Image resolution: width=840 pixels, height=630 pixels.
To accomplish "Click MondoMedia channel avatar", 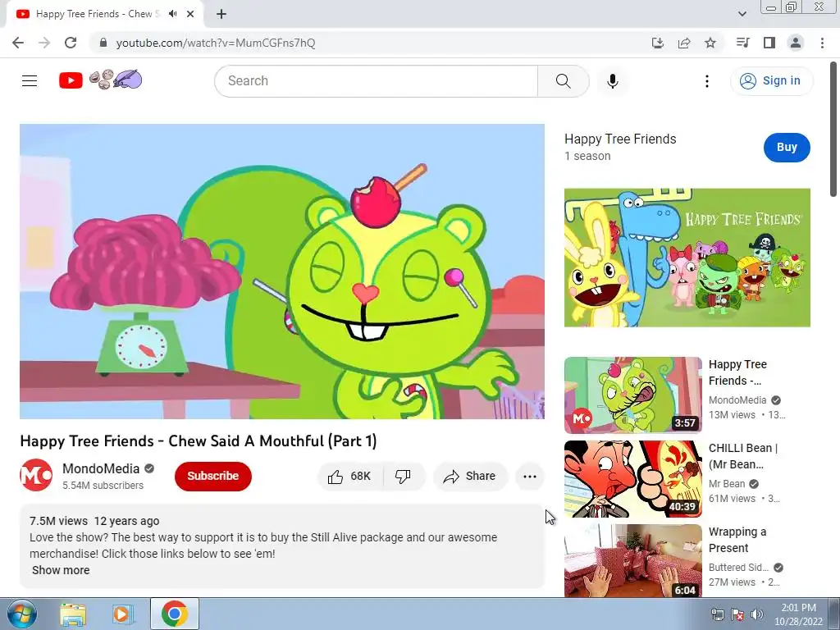I will [36, 475].
